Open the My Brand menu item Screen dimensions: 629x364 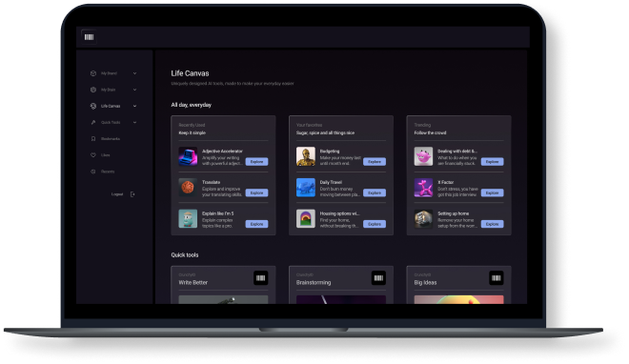(109, 73)
